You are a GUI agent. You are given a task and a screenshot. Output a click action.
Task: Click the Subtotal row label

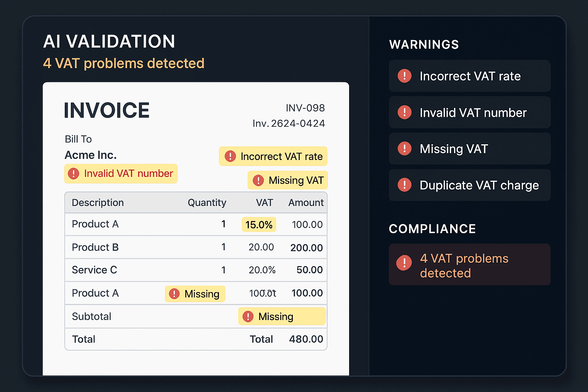tap(91, 317)
